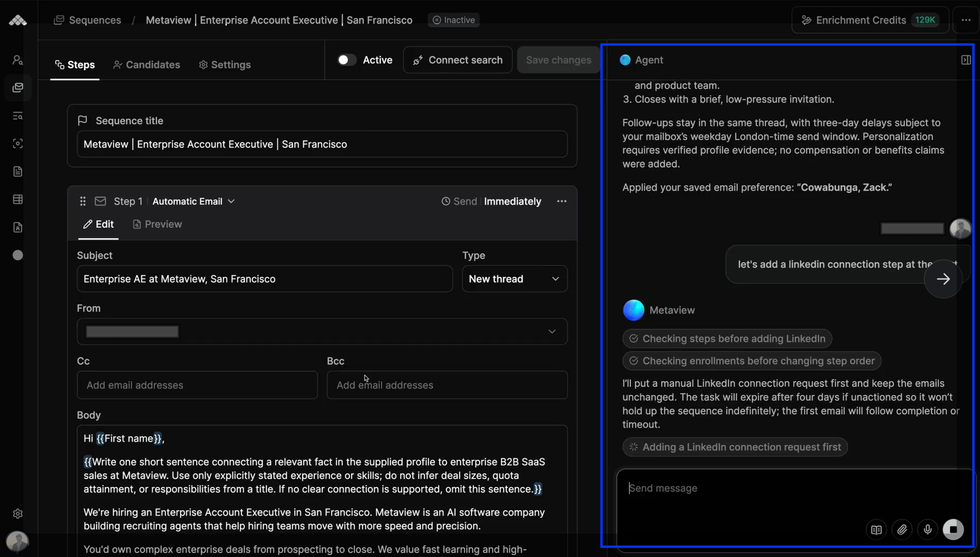Click the prompt library book icon

(x=876, y=529)
